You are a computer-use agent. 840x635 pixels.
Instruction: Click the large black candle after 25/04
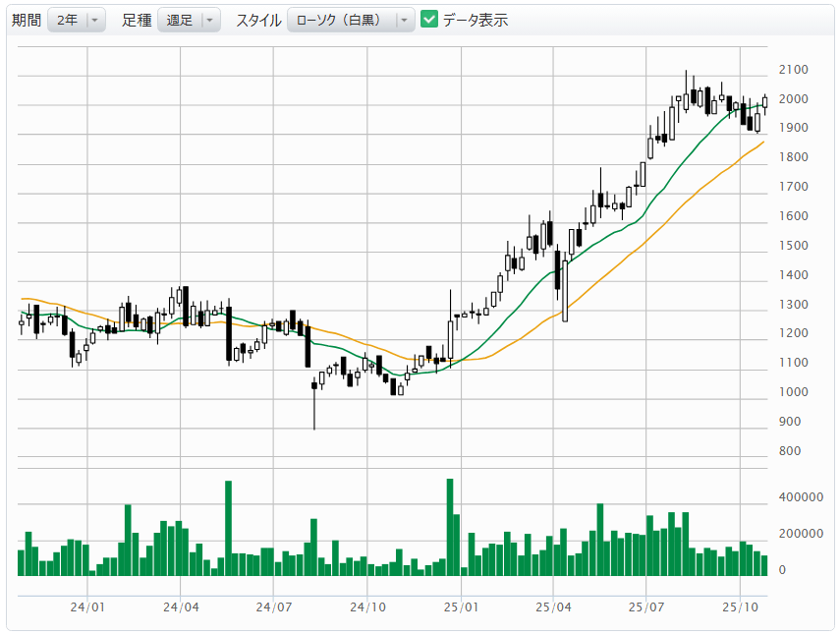coord(565,285)
